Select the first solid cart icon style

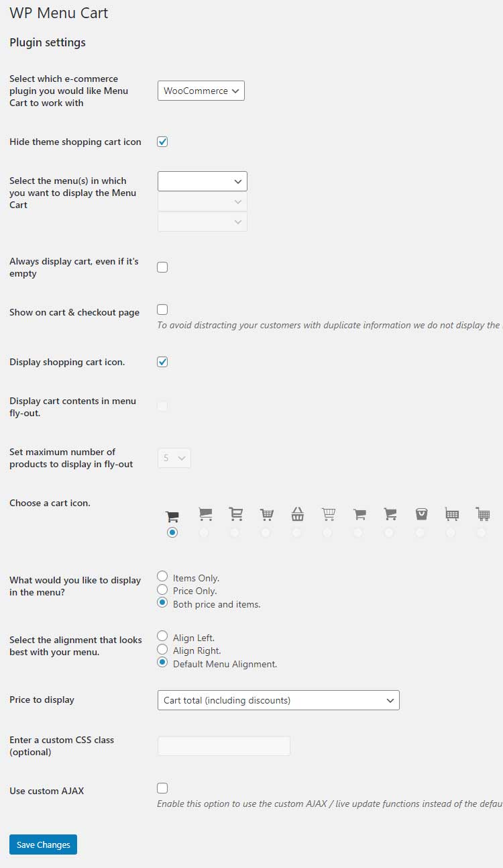click(x=172, y=532)
